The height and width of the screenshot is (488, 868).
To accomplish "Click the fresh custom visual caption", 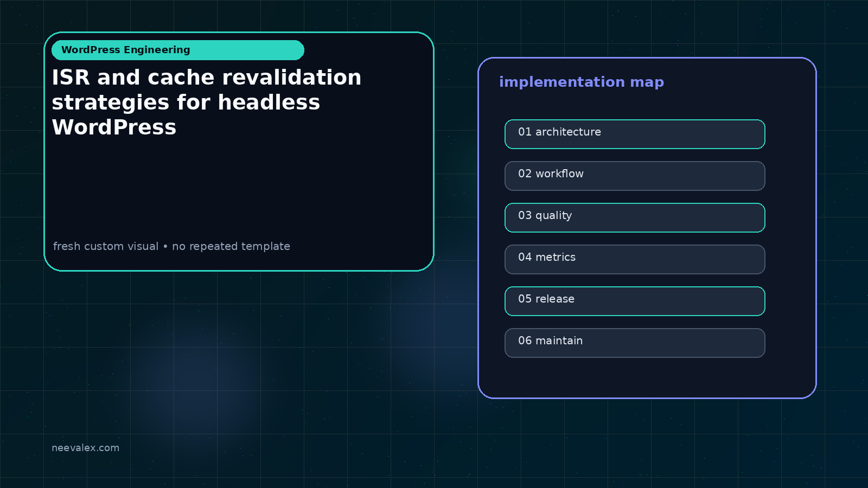I will point(171,246).
